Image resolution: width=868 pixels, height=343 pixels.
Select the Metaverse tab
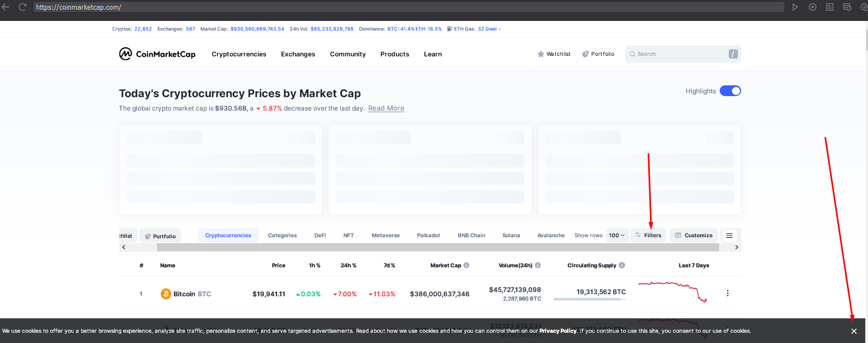point(386,236)
